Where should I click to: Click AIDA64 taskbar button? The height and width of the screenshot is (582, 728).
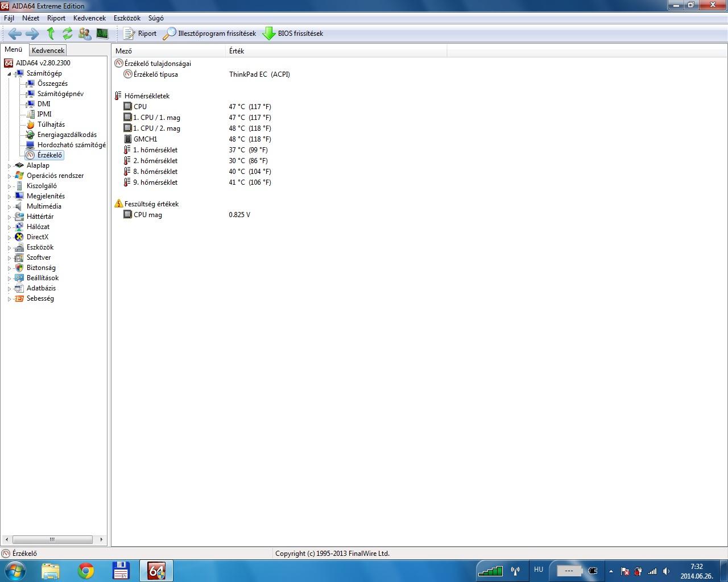tap(156, 571)
